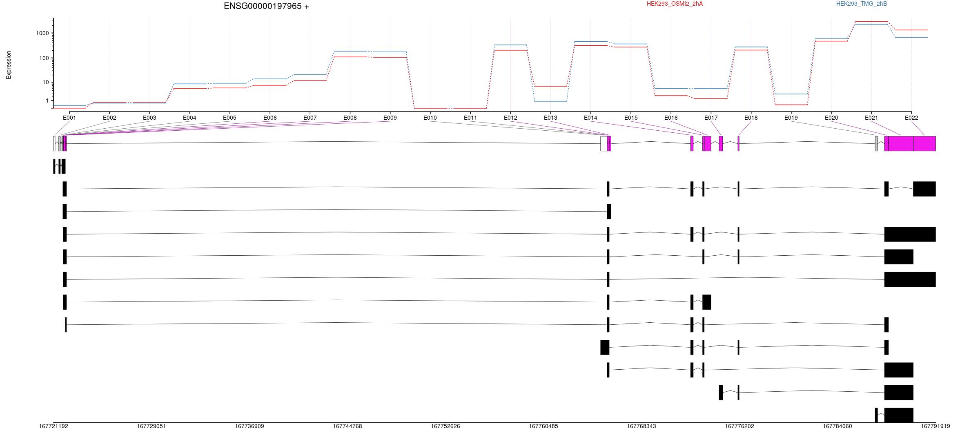Click the large magenta E022 exon block
Screen dimensions: 980x433
point(924,144)
